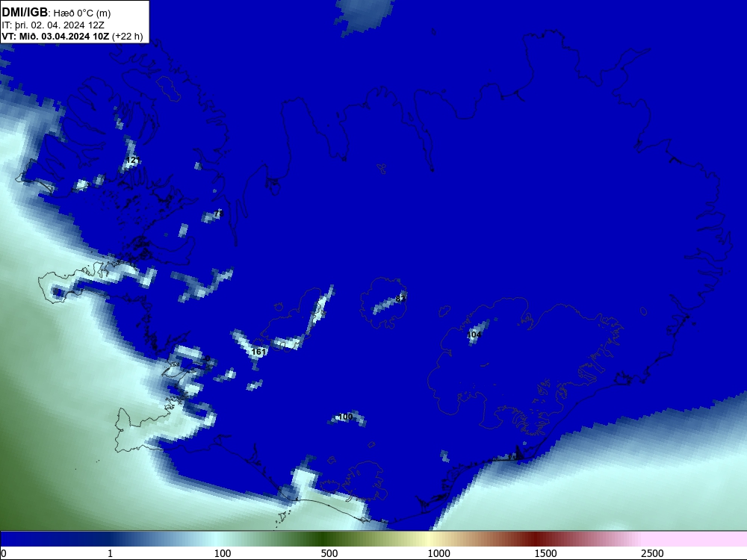The height and width of the screenshot is (560, 747).
Task: Click the colorbar label '500'
Action: (329, 553)
